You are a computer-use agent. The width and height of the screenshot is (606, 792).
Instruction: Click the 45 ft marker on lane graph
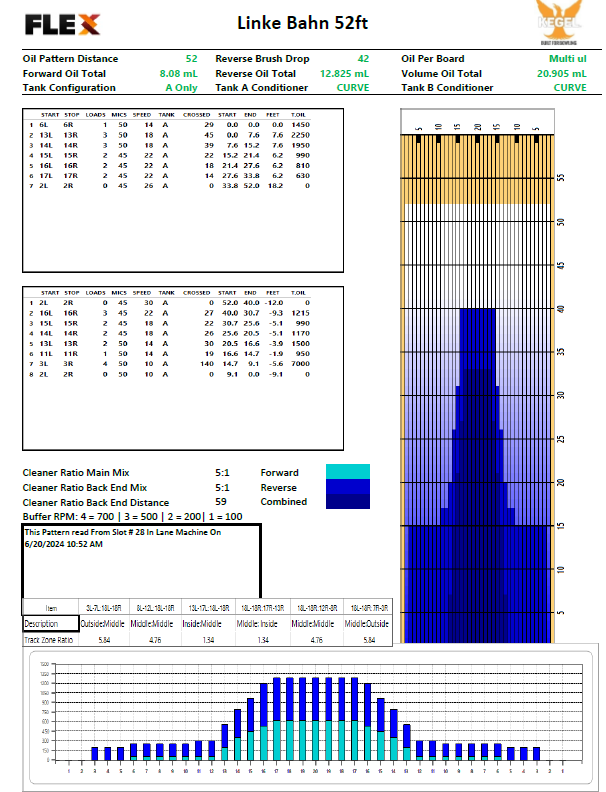coord(561,265)
